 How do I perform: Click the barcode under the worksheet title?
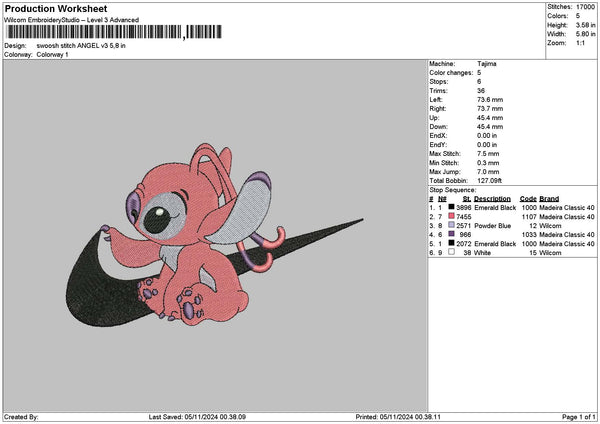click(114, 32)
